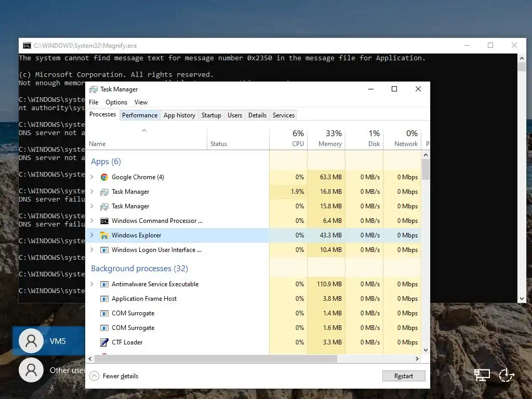
Task: Click the Google Chrome process icon
Action: pyautogui.click(x=104, y=177)
